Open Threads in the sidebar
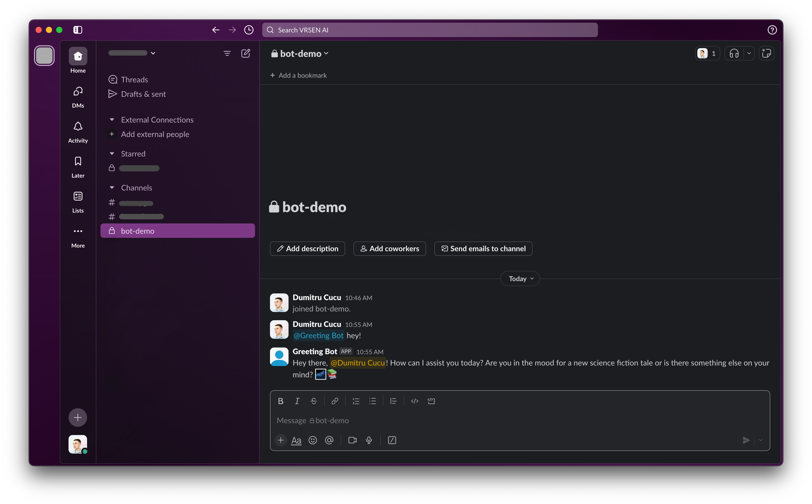 pos(134,80)
